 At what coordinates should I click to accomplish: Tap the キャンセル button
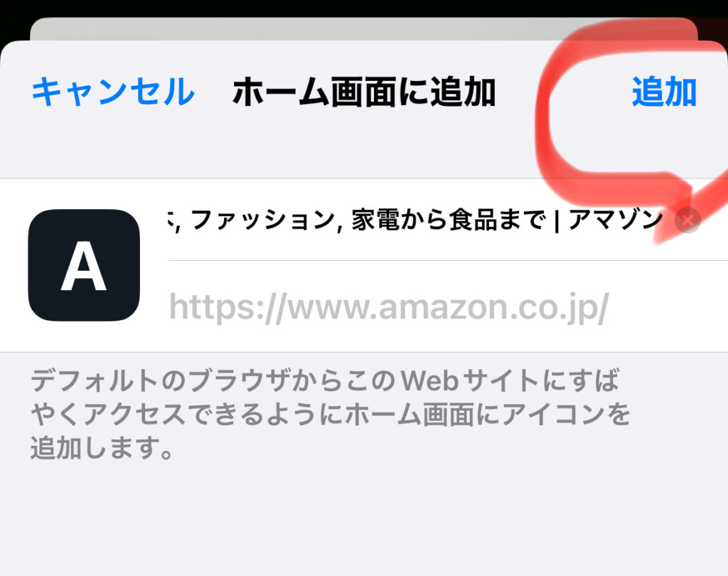coord(113,92)
